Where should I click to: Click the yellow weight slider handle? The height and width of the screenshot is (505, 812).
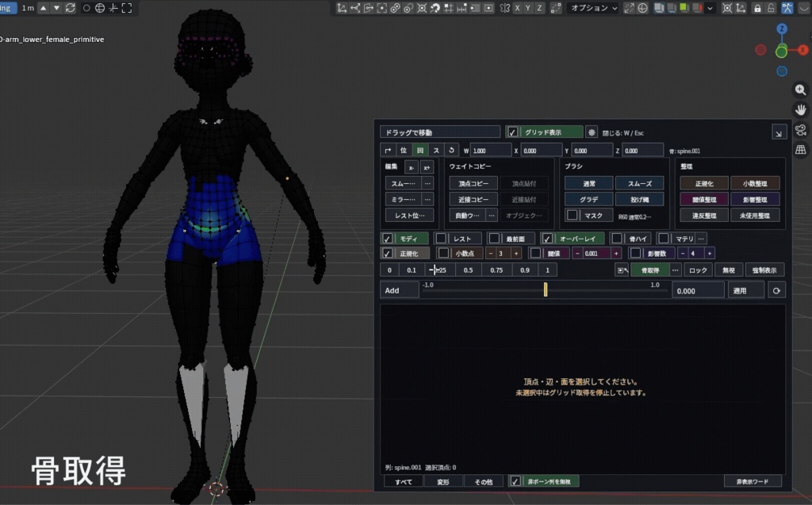tap(546, 289)
